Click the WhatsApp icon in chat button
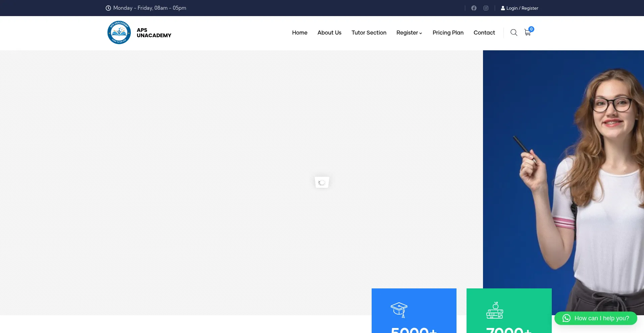 [567, 318]
